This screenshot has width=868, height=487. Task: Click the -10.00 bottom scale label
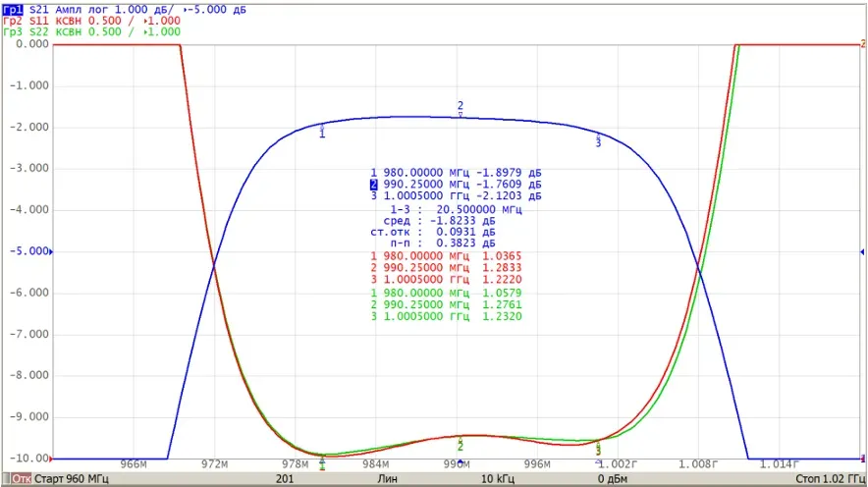click(x=28, y=459)
